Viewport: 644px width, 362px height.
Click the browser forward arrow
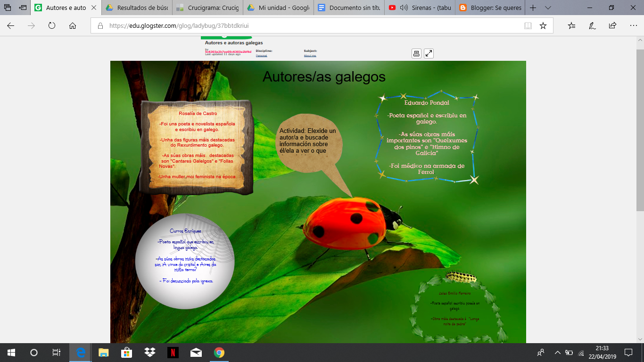click(x=32, y=26)
